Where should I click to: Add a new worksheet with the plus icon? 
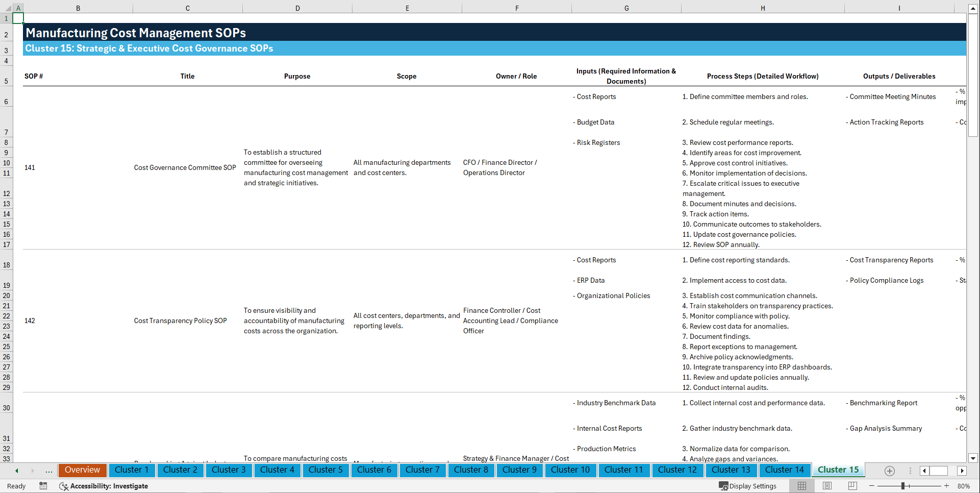(x=890, y=471)
